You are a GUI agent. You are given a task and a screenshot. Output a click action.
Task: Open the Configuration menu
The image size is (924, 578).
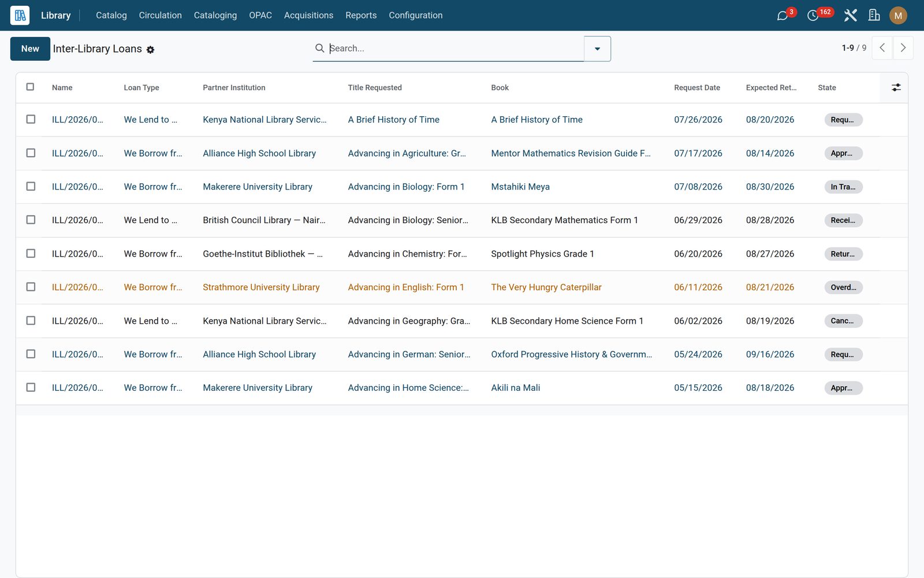[416, 16]
